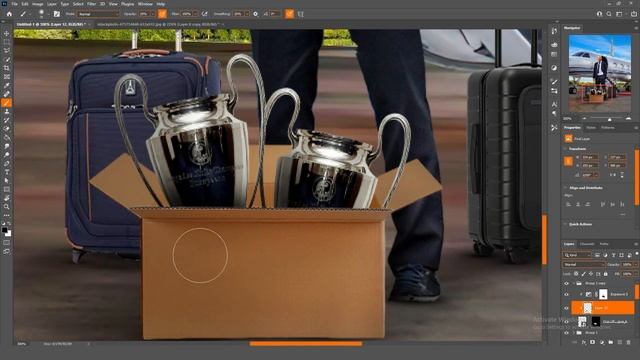
Task: Switch to the Channels tab
Action: (587, 244)
